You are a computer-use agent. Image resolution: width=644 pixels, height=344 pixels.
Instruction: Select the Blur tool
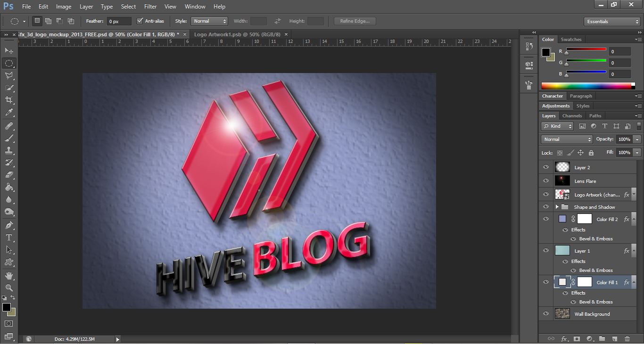click(9, 199)
